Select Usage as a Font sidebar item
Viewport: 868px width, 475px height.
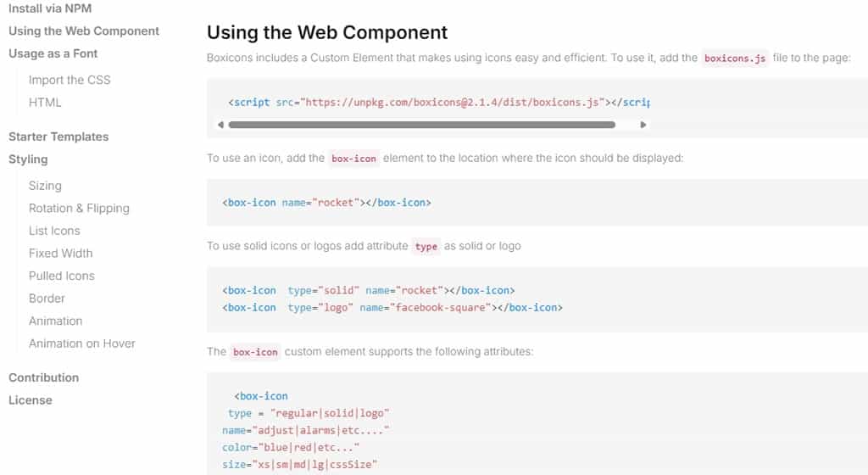(x=53, y=53)
